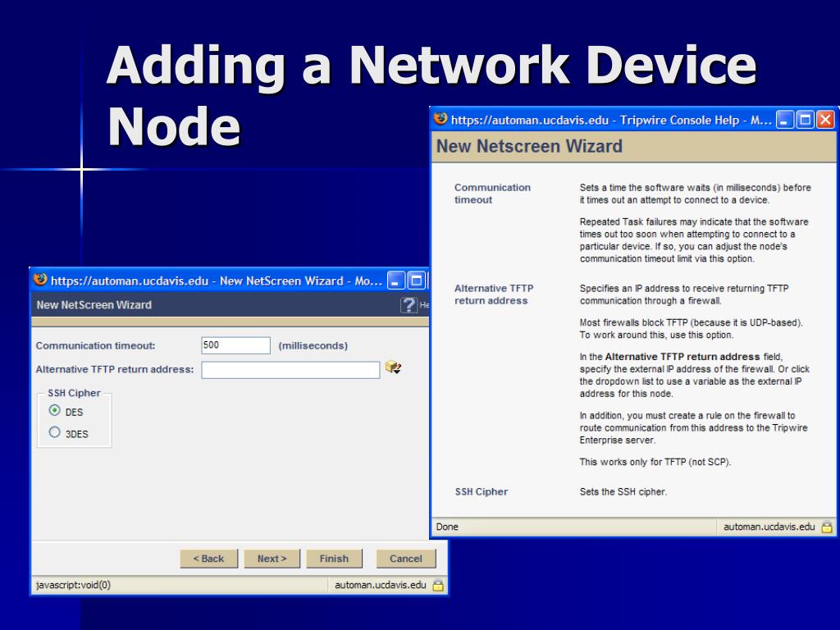Click lock icon in Console Help status bar
Screen dimensions: 840x630
pyautogui.click(x=827, y=527)
